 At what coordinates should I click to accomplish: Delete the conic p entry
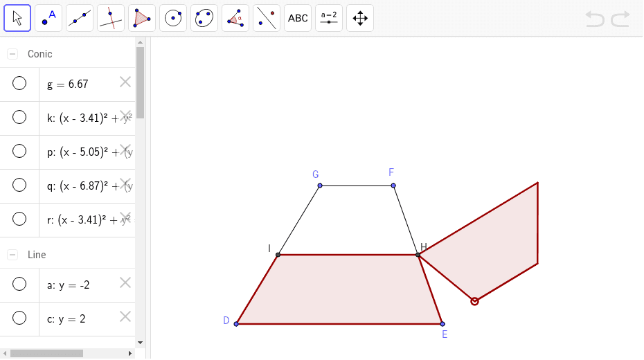click(x=125, y=150)
